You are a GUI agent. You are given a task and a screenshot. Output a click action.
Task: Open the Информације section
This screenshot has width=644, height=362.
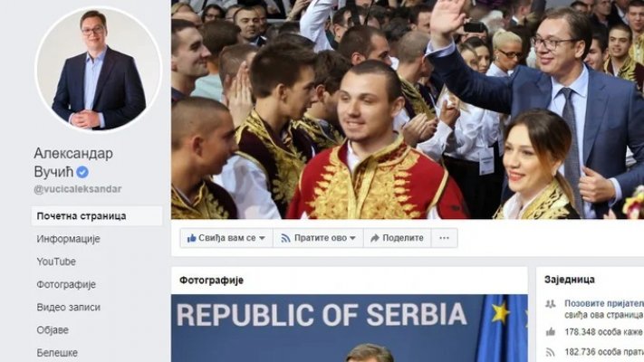[x=68, y=239]
